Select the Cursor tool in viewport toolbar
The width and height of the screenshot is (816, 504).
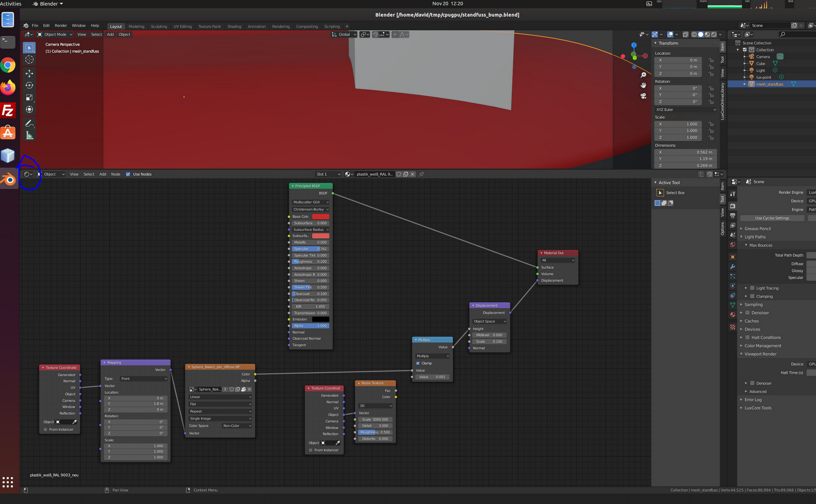(29, 60)
